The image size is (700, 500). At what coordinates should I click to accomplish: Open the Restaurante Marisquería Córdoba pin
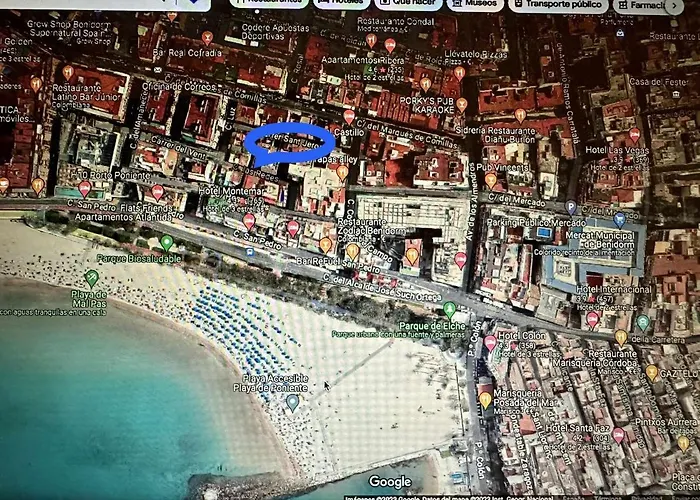(x=652, y=373)
